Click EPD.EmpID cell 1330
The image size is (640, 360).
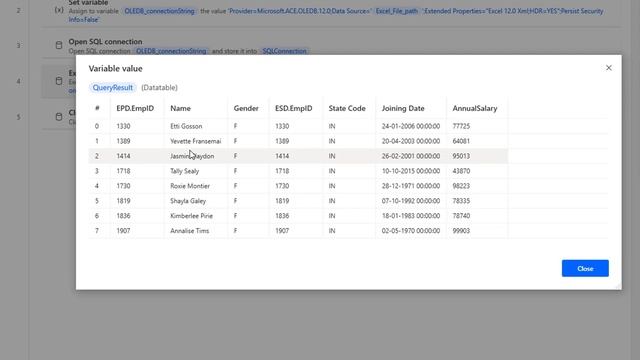123,126
